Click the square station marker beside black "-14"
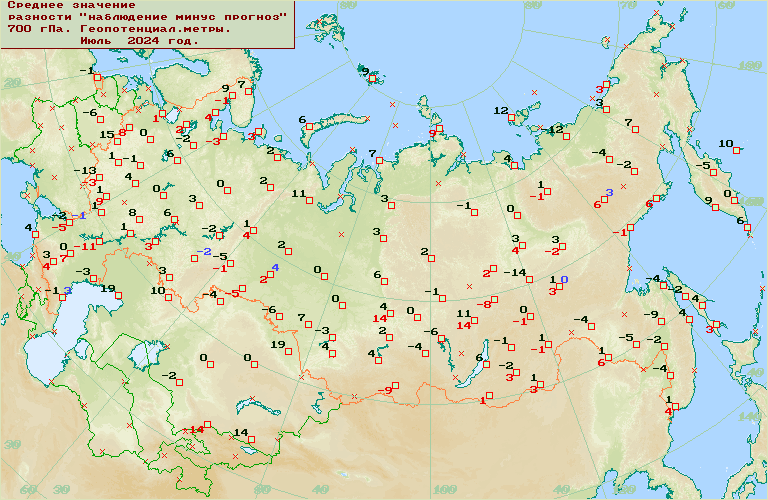This screenshot has width=768, height=500. (x=529, y=280)
